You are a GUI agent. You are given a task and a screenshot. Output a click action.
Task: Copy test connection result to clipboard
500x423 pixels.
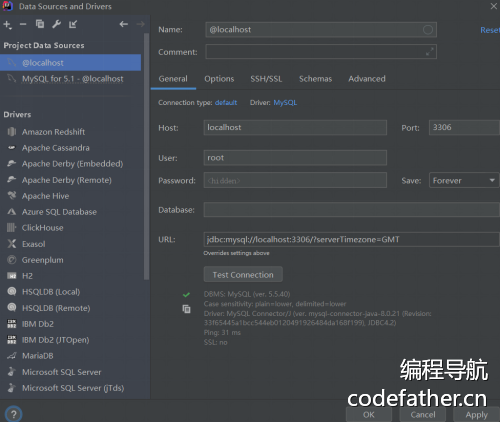coord(186,309)
